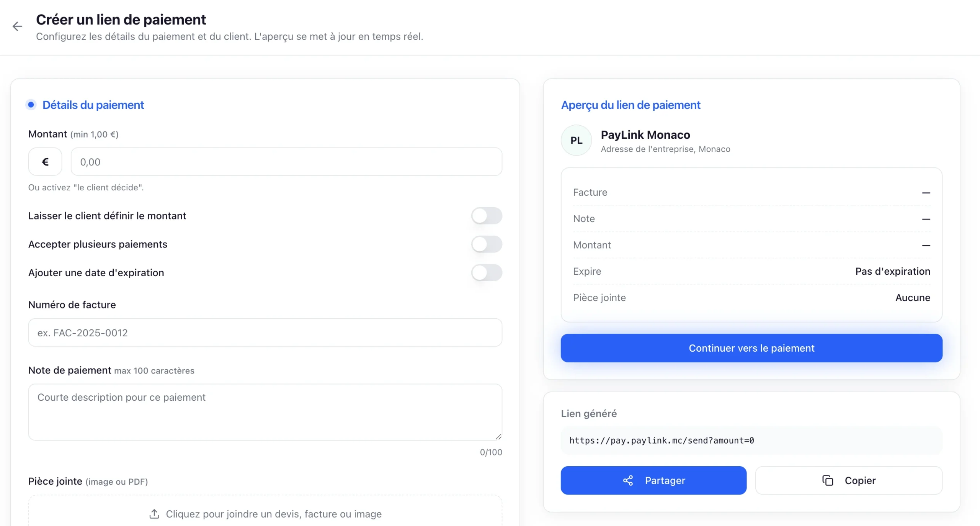The height and width of the screenshot is (526, 980).
Task: Click the blue dot next to Détails du paiement
Action: tap(31, 104)
